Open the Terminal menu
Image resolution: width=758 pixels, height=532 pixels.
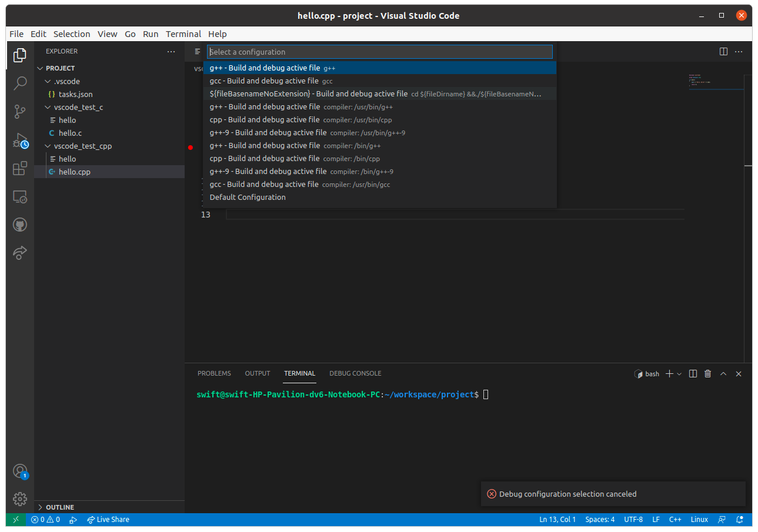(183, 34)
